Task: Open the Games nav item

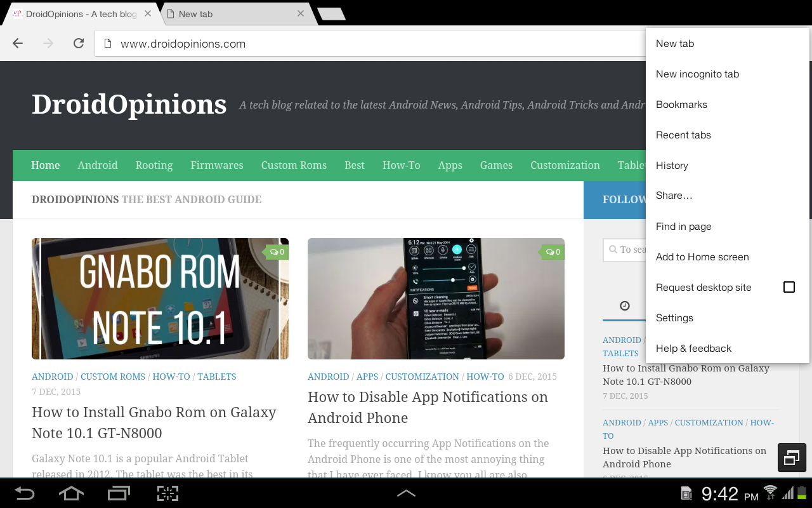Action: click(x=496, y=165)
